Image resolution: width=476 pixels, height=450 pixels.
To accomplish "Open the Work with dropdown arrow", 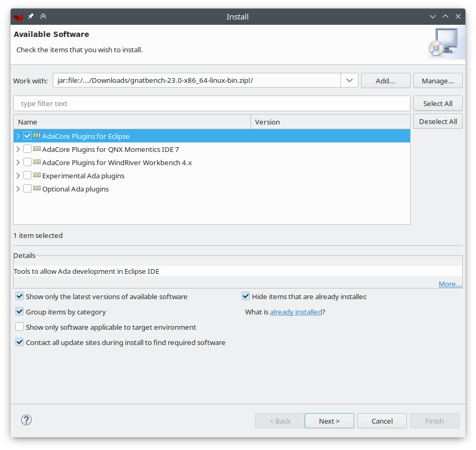I will (x=349, y=80).
